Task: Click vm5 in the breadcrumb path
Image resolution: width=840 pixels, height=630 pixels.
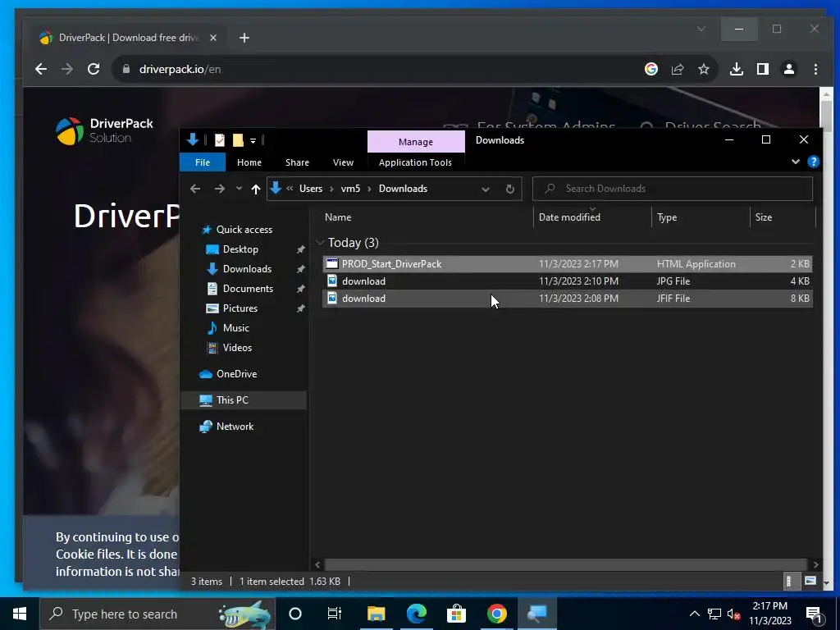Action: (350, 189)
